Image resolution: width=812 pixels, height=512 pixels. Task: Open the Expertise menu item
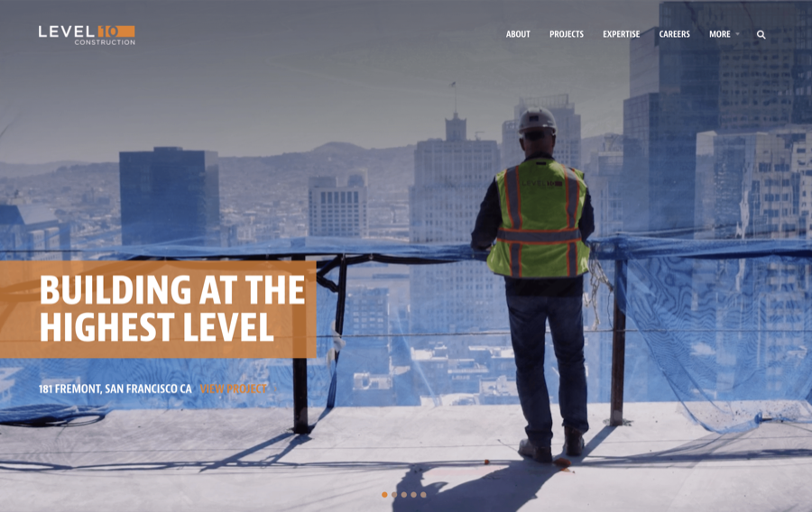[x=621, y=34]
